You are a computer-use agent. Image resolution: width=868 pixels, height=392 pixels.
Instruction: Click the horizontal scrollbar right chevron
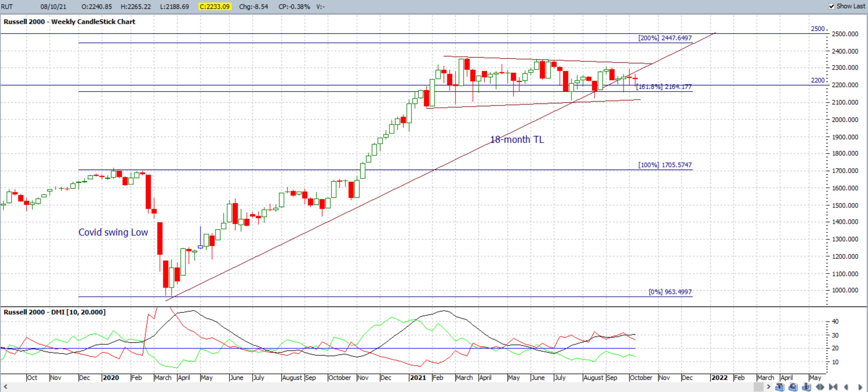[769, 387]
